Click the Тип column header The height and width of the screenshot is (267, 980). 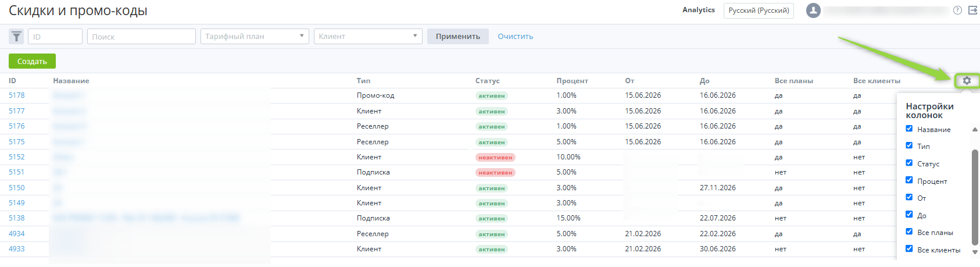point(363,81)
